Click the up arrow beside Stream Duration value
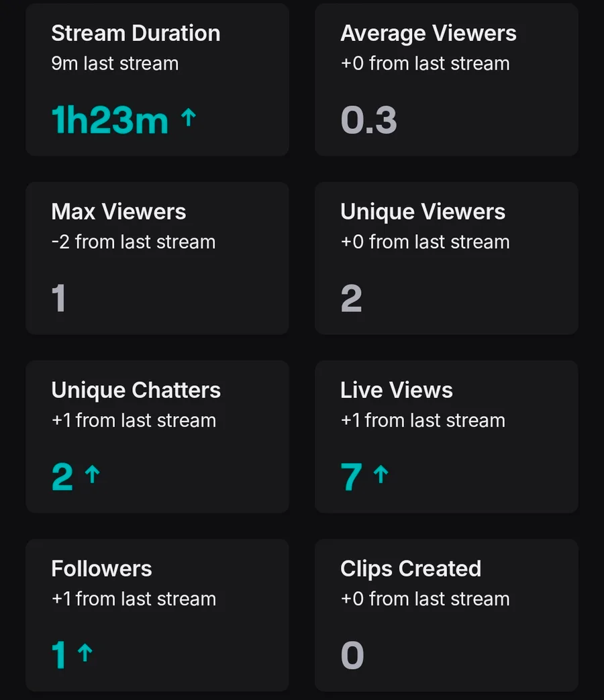The image size is (604, 700). pyautogui.click(x=189, y=119)
